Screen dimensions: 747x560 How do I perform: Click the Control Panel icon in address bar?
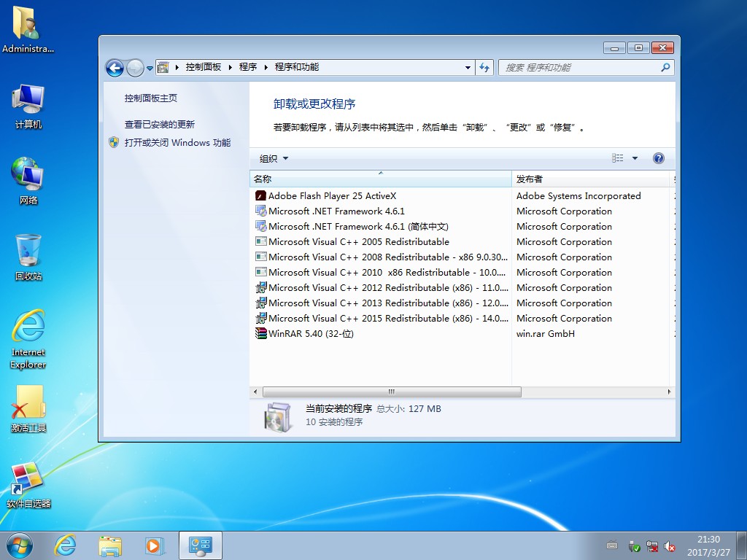pos(163,67)
